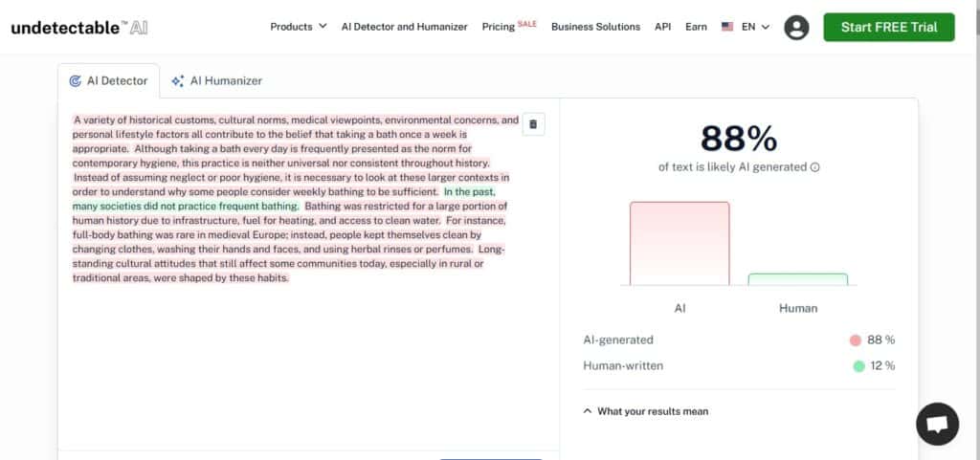Click the red AI bar in chart
Viewport: 980px width, 460px height.
click(679, 244)
